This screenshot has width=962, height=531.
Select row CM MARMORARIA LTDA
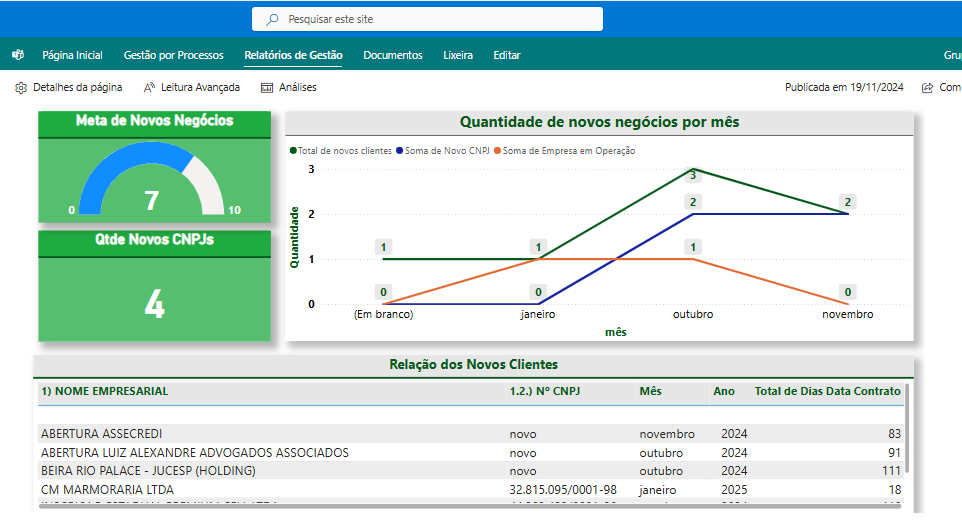pyautogui.click(x=471, y=489)
